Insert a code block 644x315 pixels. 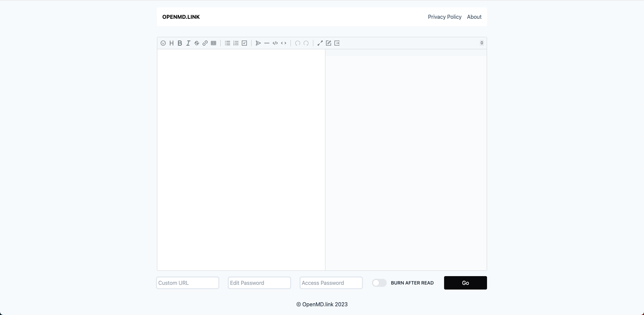click(x=275, y=43)
